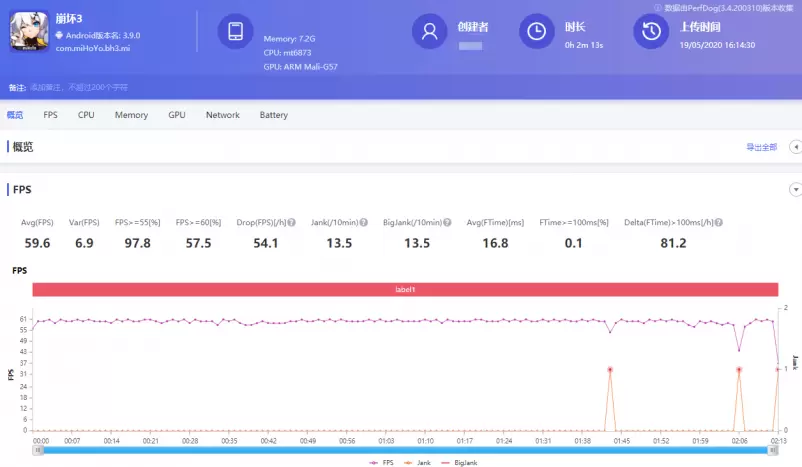Click the duration clock icon
This screenshot has width=802, height=467.
pos(537,32)
